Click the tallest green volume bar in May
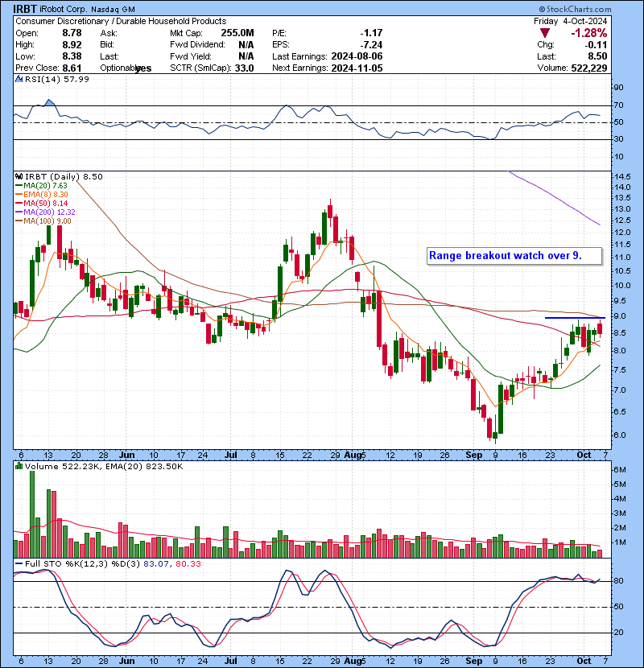This screenshot has height=668, width=644. coord(32,514)
